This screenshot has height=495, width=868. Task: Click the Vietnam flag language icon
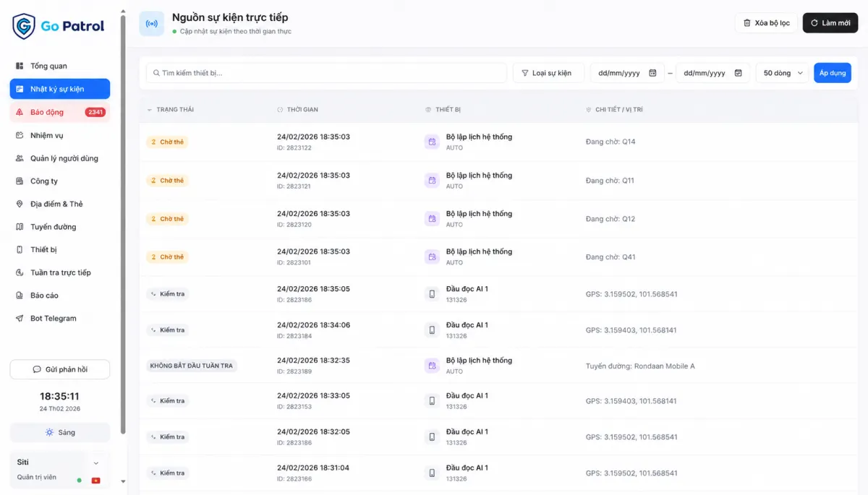click(x=95, y=480)
